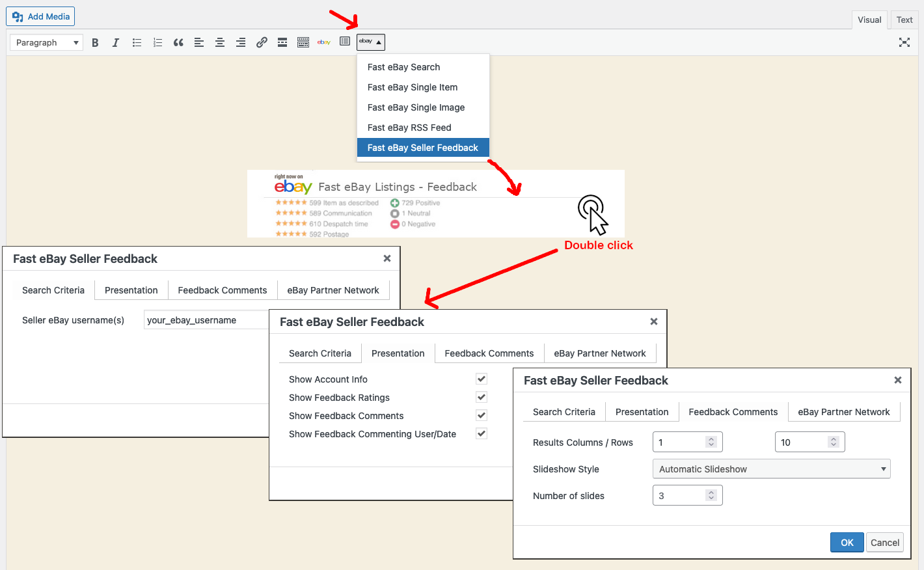Image resolution: width=924 pixels, height=570 pixels.
Task: Adjust the Number of slides stepper
Action: (x=711, y=495)
